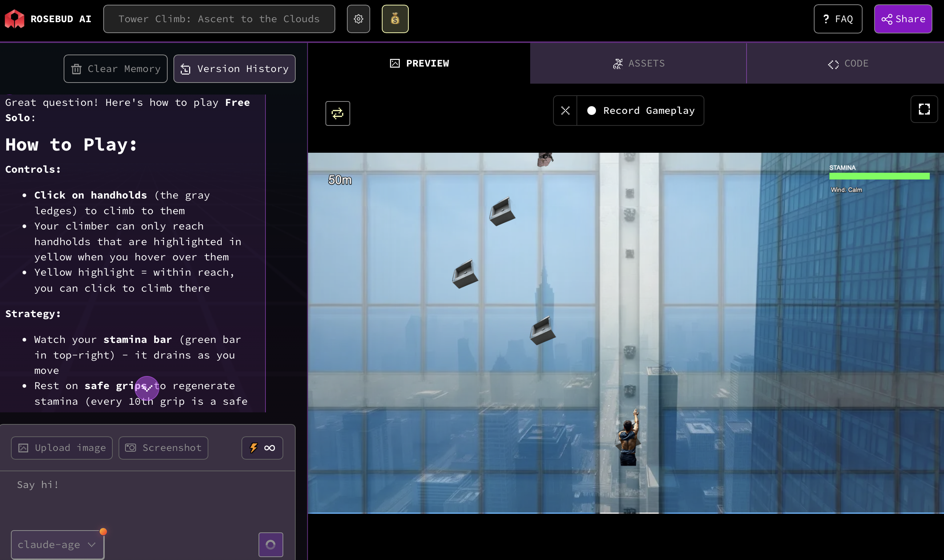Click the money bag monetize icon

pyautogui.click(x=395, y=19)
